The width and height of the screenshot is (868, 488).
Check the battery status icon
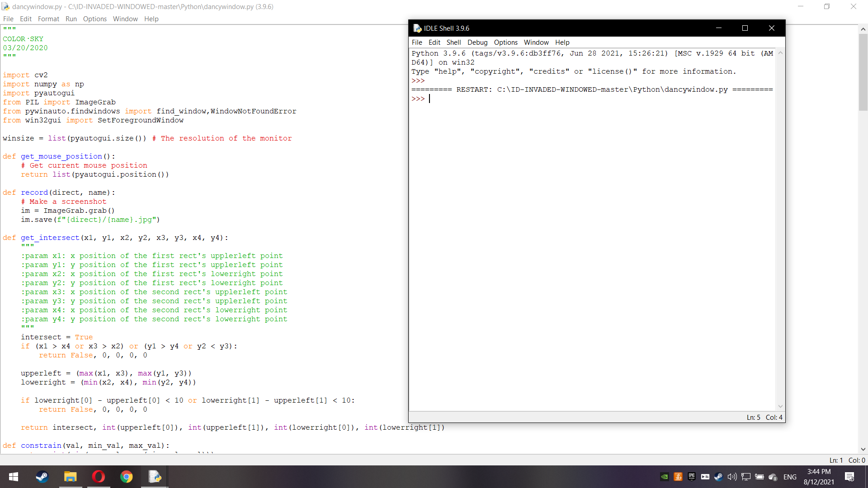[x=759, y=477]
